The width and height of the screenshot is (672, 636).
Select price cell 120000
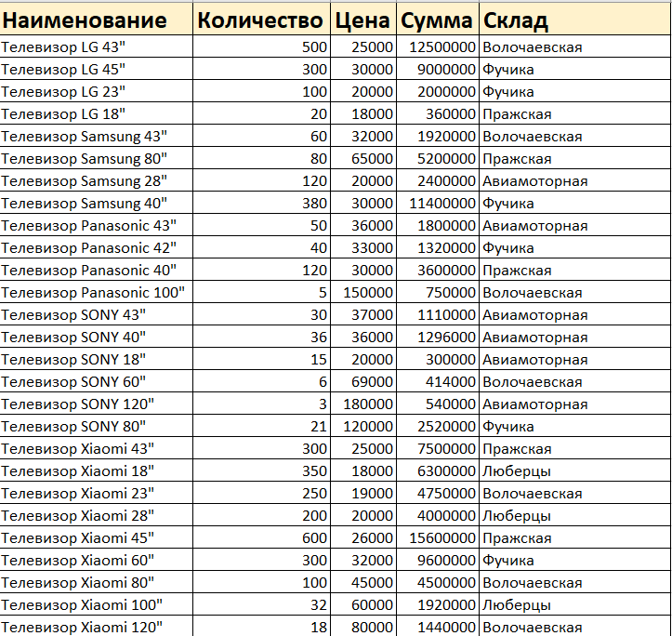click(363, 426)
